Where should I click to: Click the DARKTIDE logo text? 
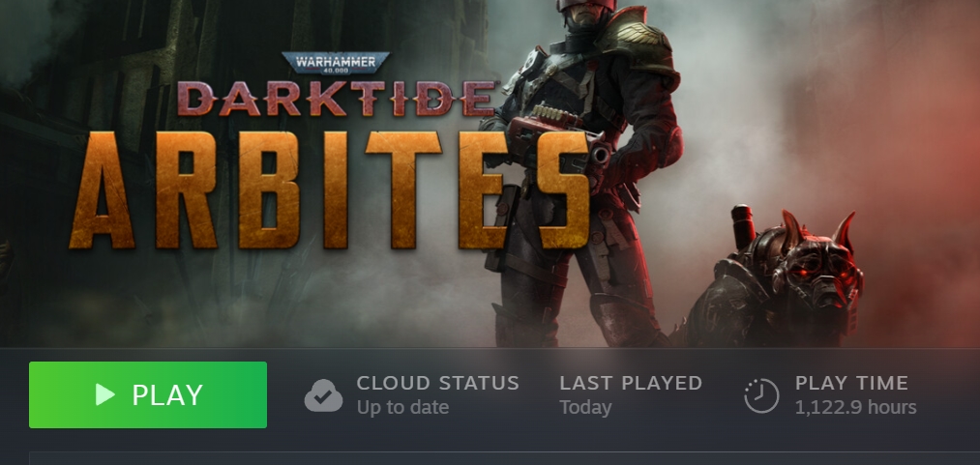[338, 99]
